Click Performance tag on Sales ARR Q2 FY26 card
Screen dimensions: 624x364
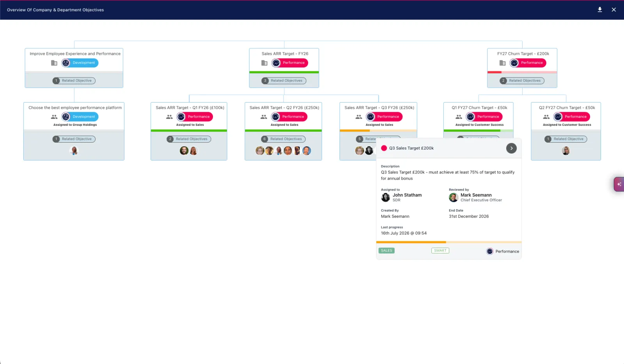click(x=289, y=117)
